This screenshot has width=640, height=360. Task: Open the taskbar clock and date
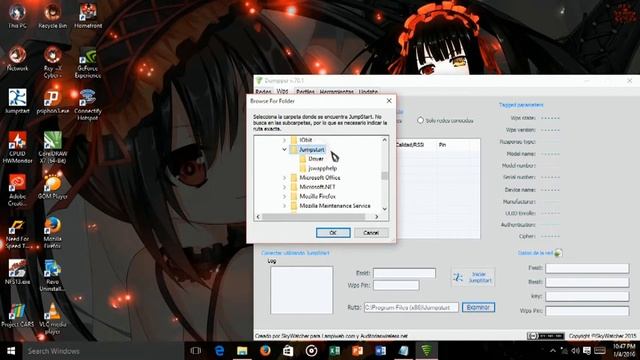tap(624, 351)
